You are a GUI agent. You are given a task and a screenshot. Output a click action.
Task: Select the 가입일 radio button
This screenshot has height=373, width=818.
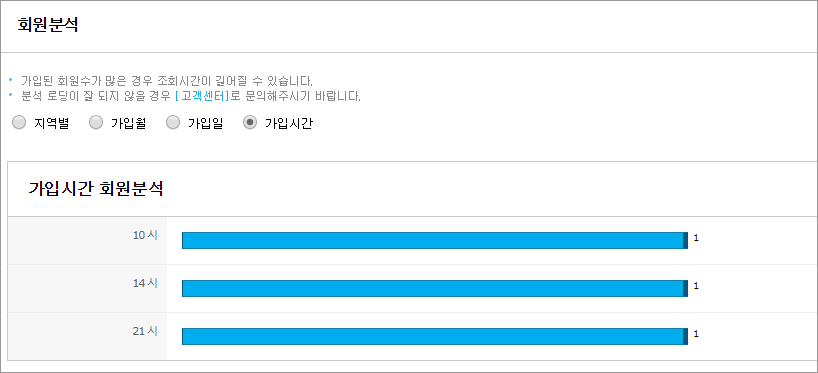(173, 123)
